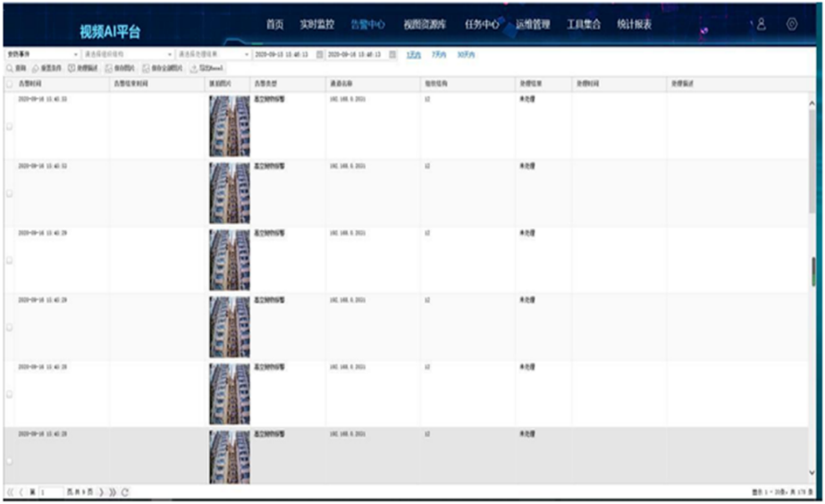
Task: Open the second row's building snapshot thumbnail
Action: coord(230,192)
